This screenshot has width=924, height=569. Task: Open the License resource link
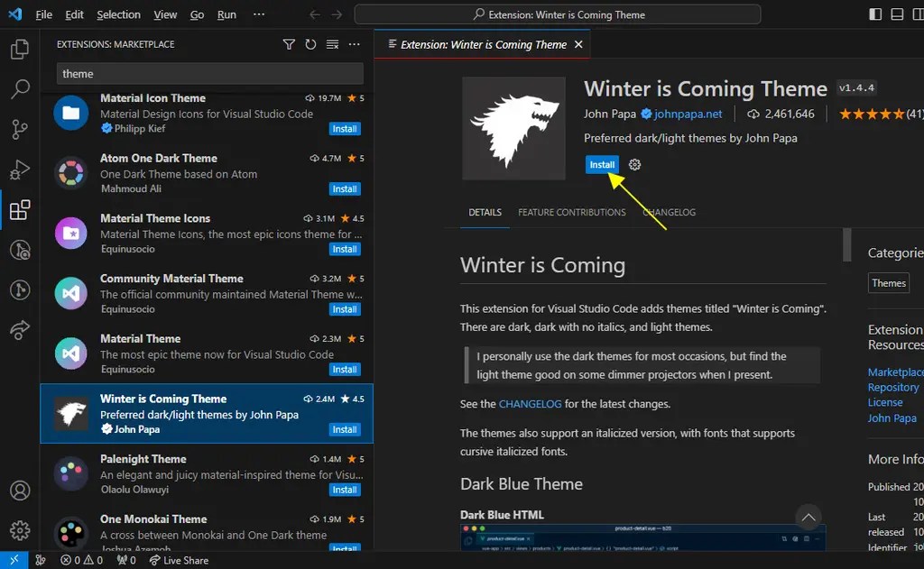[x=885, y=402]
